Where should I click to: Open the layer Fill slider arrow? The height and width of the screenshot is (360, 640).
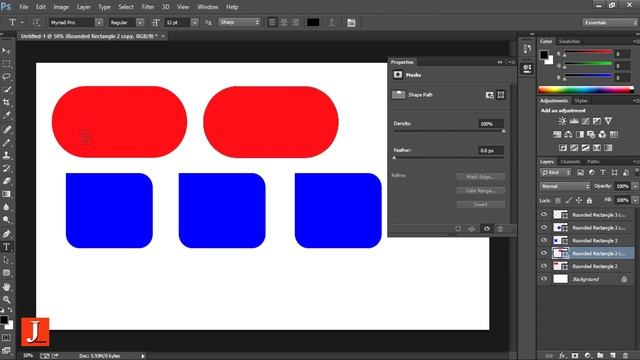tap(635, 200)
